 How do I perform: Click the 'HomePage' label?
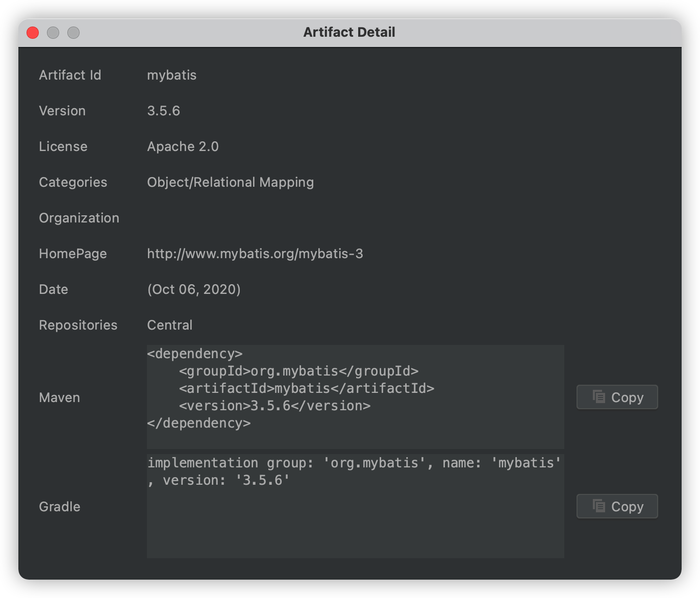coord(73,254)
